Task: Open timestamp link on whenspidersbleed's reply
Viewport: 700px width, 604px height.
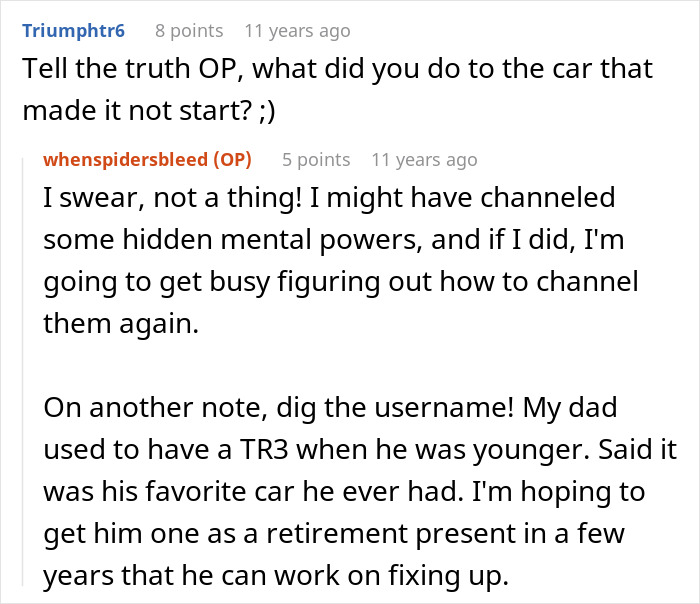Action: (424, 160)
